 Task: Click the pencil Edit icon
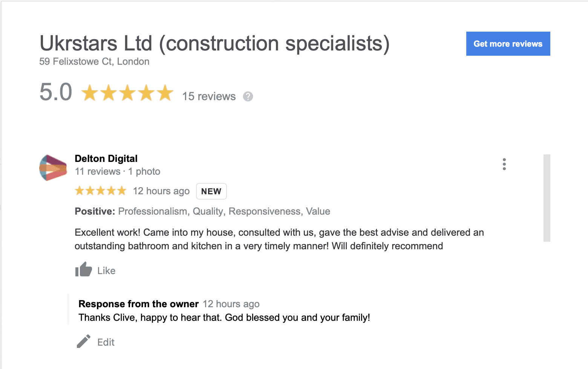[x=83, y=342]
